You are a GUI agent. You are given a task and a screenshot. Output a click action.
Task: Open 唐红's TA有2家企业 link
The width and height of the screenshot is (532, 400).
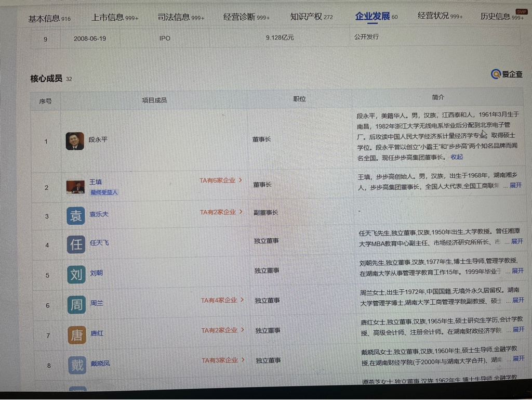coord(222,330)
